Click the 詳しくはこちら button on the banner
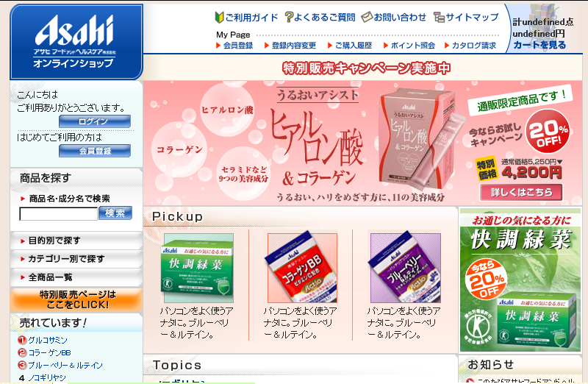 521,192
